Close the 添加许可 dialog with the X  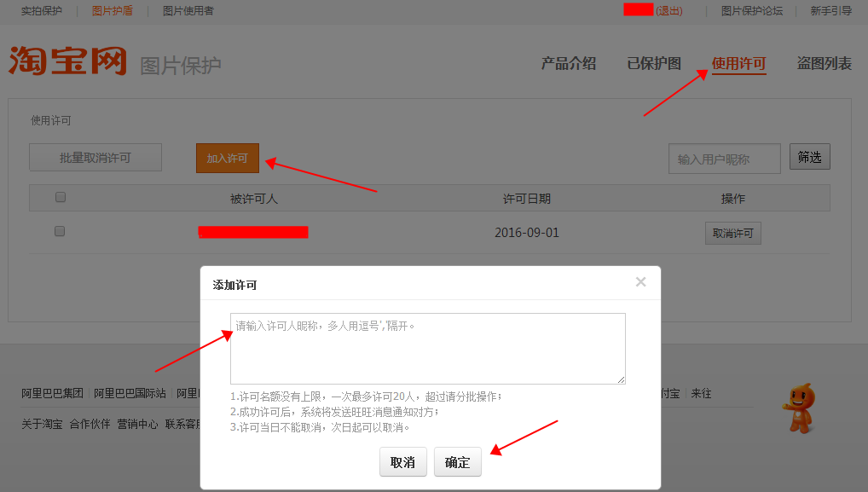click(x=640, y=281)
